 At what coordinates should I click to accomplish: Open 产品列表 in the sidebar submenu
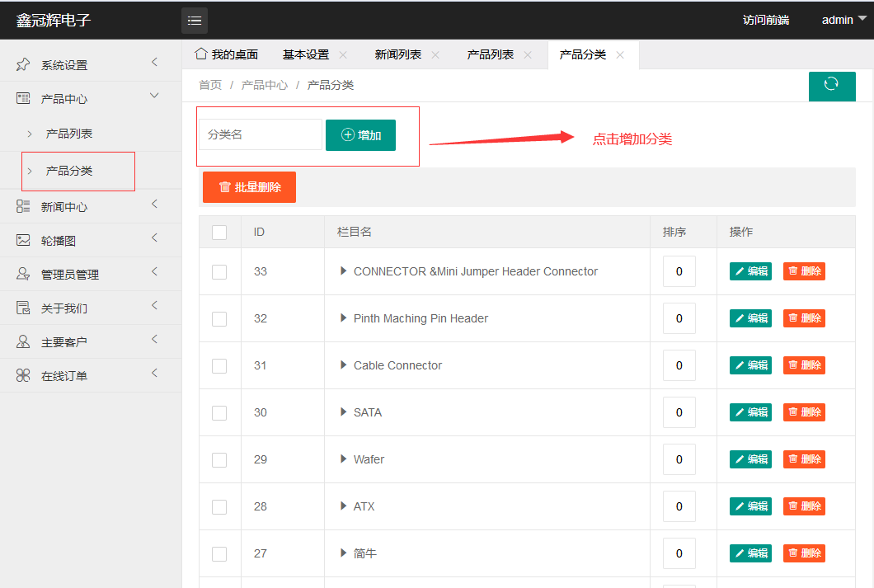(69, 134)
